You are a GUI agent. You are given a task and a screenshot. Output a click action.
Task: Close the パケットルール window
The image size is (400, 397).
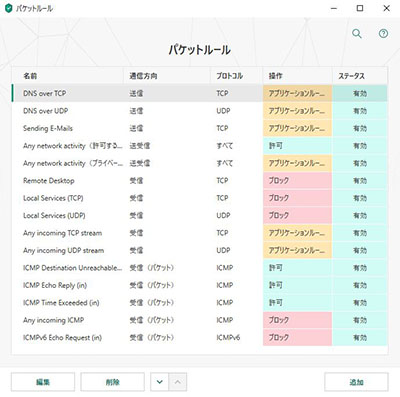(x=386, y=8)
